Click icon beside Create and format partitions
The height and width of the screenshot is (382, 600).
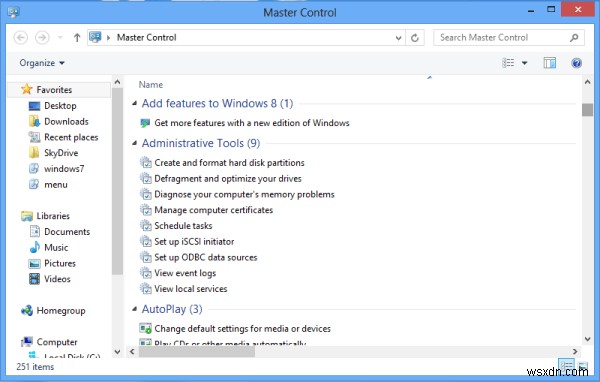[x=145, y=163]
